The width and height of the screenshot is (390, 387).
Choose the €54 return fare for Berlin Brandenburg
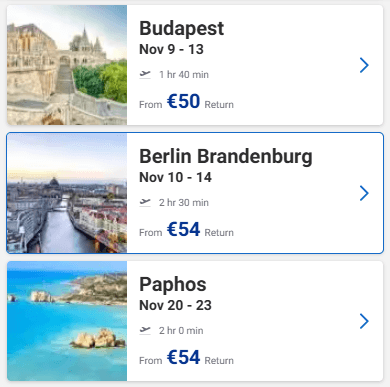(x=186, y=229)
